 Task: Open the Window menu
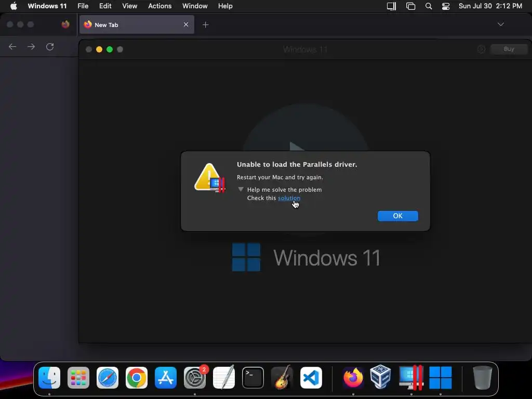pyautogui.click(x=195, y=6)
